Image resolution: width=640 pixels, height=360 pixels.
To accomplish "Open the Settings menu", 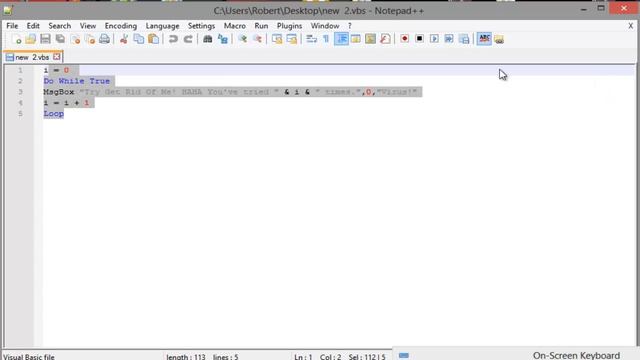I will tap(201, 26).
